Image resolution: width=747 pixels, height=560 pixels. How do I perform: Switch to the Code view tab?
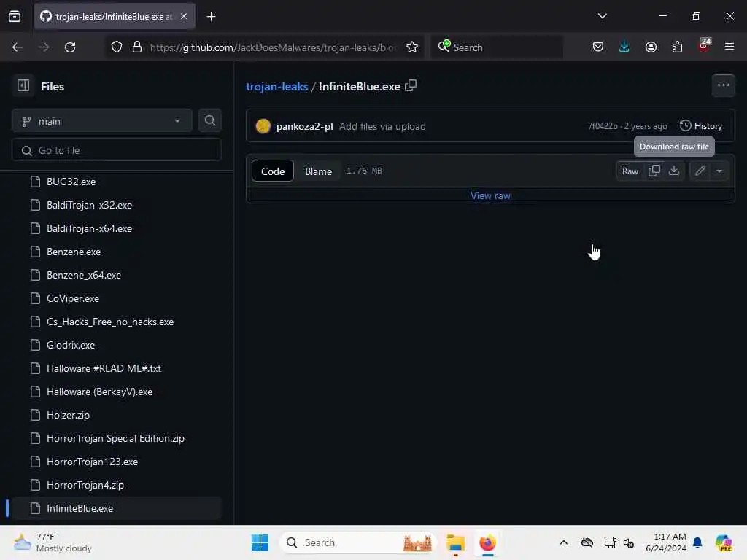(x=273, y=171)
